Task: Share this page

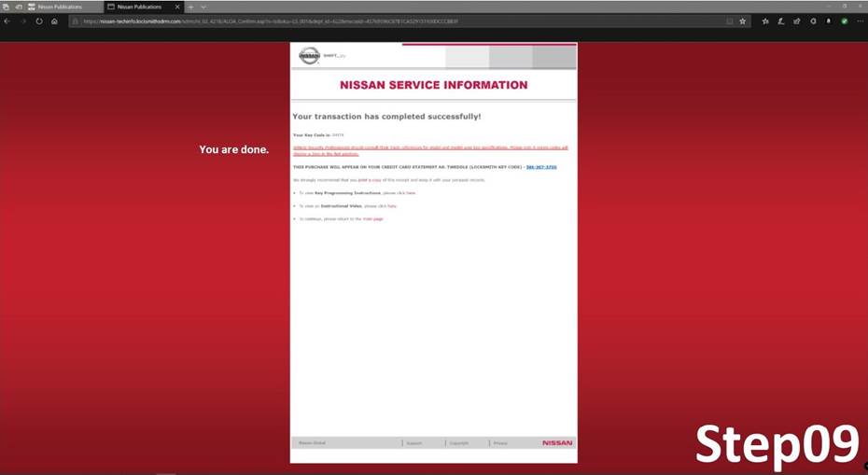Action: [796, 21]
